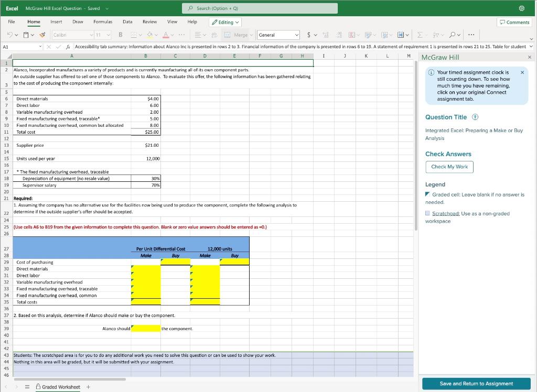Click the Paste clipboard icon
The height and width of the screenshot is (392, 537).
[26, 35]
